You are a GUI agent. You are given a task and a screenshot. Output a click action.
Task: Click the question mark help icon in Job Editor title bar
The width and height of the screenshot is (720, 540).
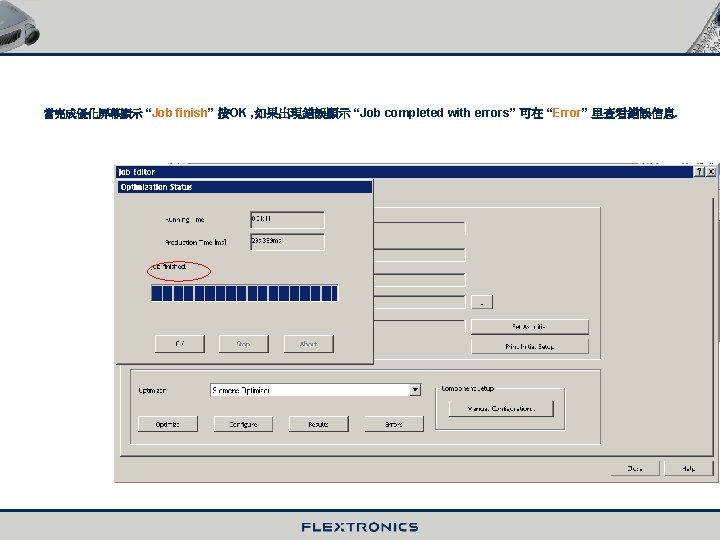pos(699,172)
